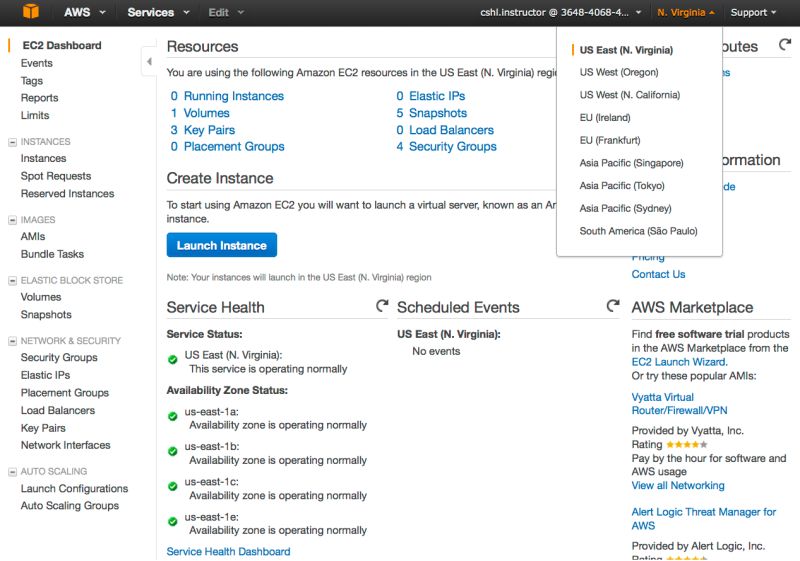Image resolution: width=800 pixels, height=561 pixels.
Task: Open Reports in the sidebar
Action: coord(39,98)
